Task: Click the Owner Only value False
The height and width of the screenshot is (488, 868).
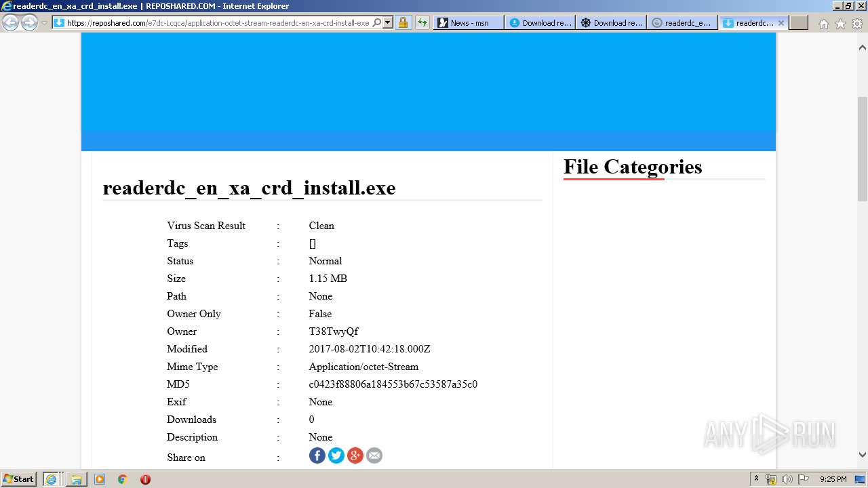Action: pyautogui.click(x=320, y=314)
